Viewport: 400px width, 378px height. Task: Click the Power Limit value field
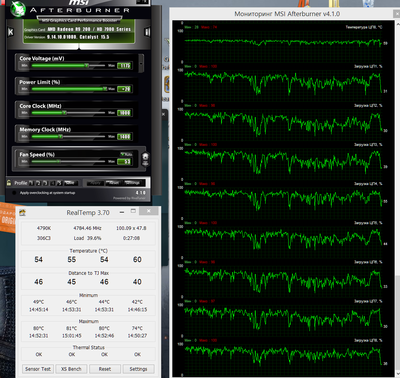(x=124, y=89)
